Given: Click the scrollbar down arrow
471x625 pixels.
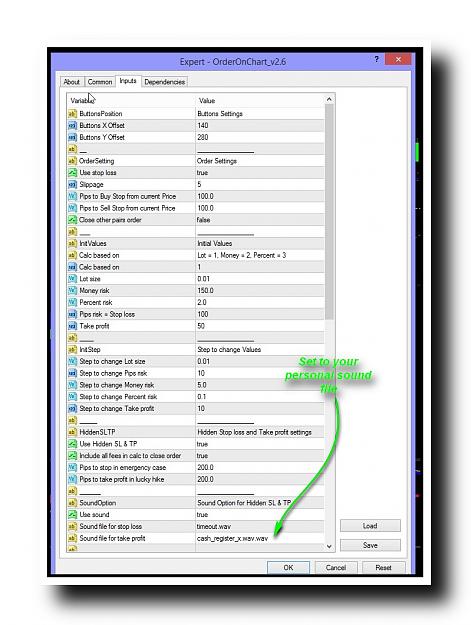Looking at the screenshot, I should coord(329,546).
